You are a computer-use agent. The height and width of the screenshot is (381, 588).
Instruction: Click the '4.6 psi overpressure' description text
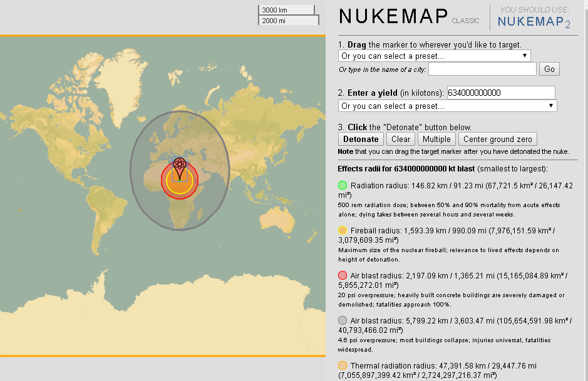[445, 345]
